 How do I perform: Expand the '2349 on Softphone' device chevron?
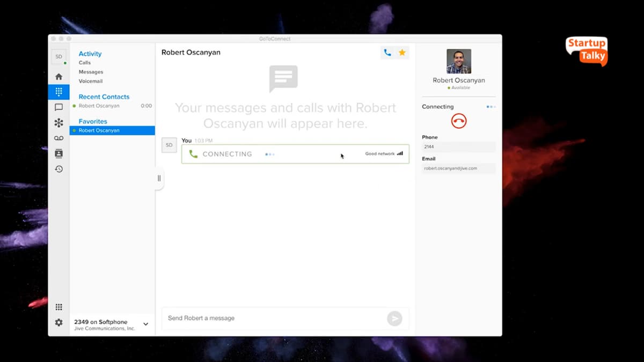pos(145,324)
